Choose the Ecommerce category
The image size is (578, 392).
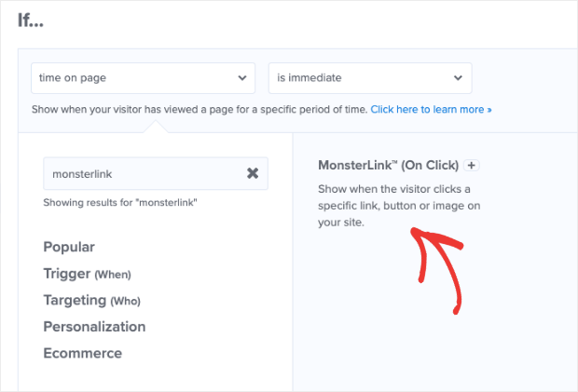(x=83, y=353)
